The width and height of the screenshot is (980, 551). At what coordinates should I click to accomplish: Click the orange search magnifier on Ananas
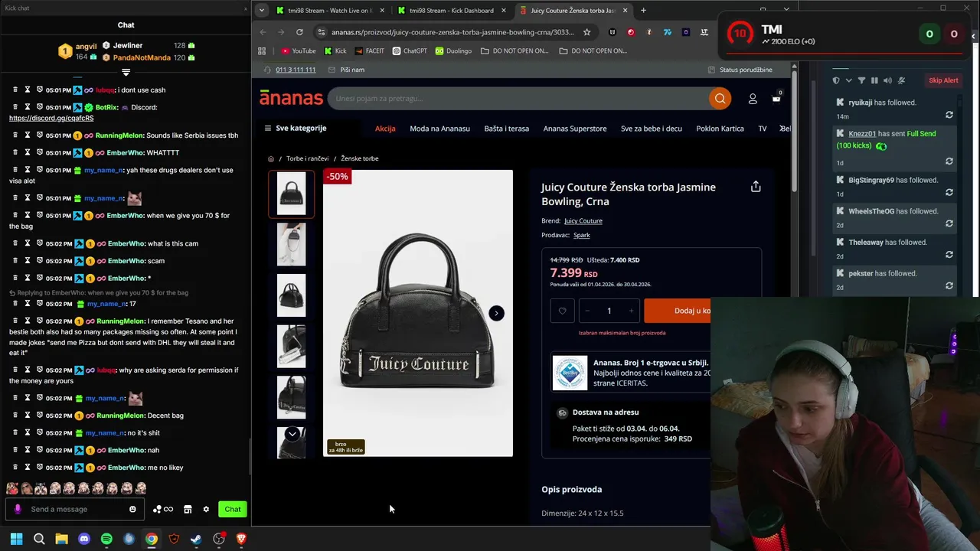click(x=720, y=98)
